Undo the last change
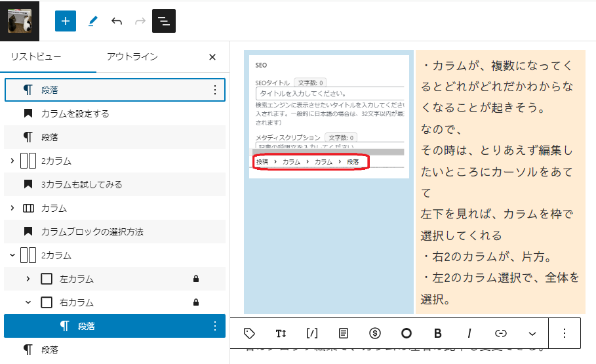The image size is (596, 364). 117,21
